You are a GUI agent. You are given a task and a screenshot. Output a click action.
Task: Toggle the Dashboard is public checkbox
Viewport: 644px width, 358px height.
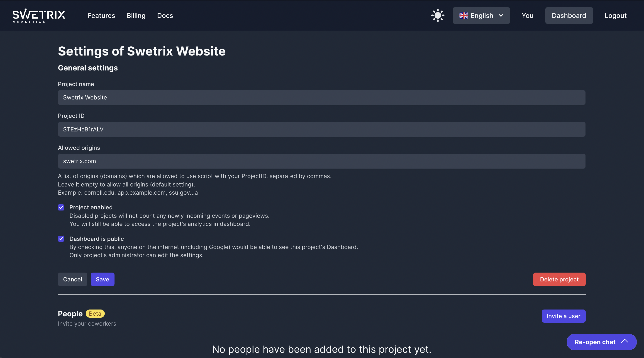click(x=61, y=239)
